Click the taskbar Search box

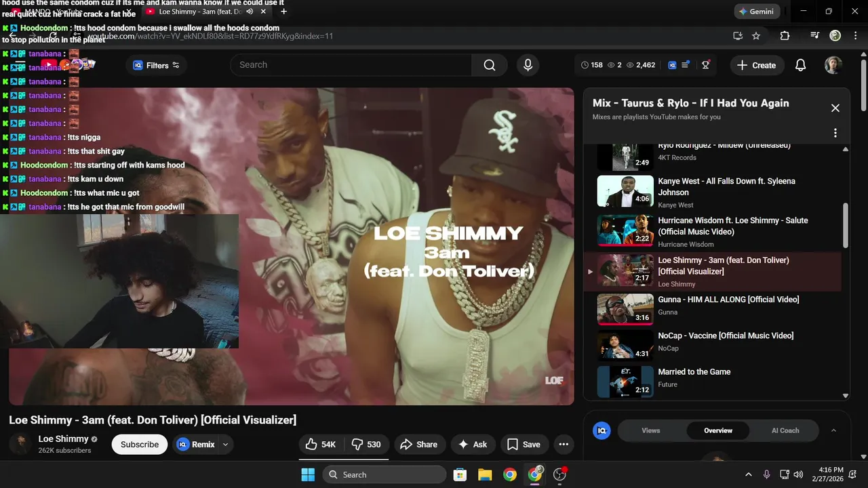384,474
